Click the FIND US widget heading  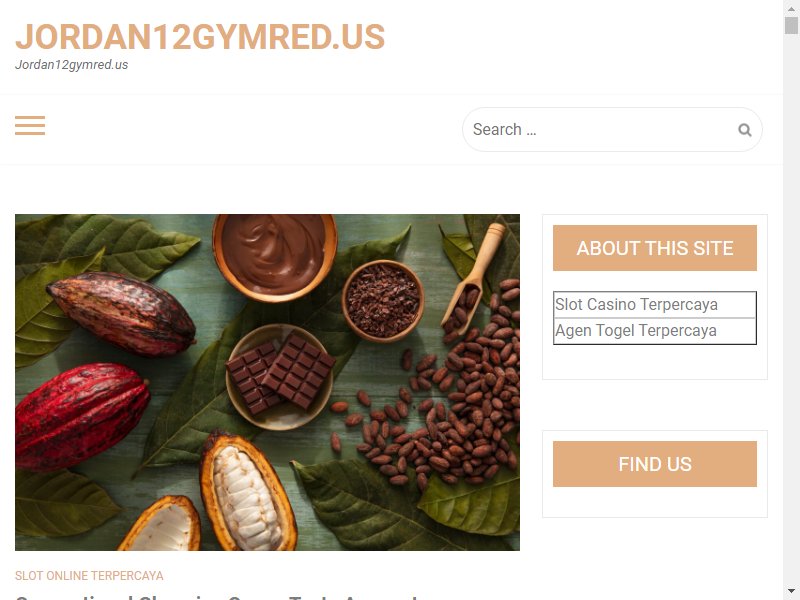pyautogui.click(x=655, y=464)
